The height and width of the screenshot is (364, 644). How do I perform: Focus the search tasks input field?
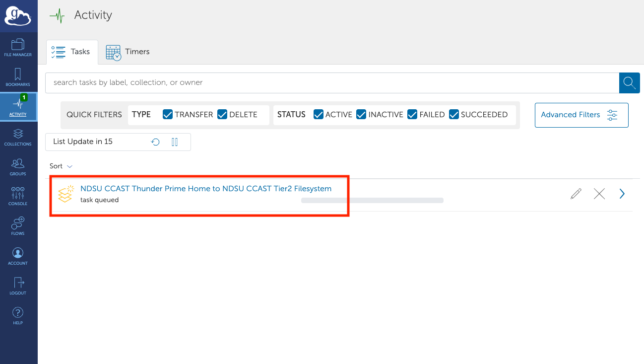coord(332,83)
